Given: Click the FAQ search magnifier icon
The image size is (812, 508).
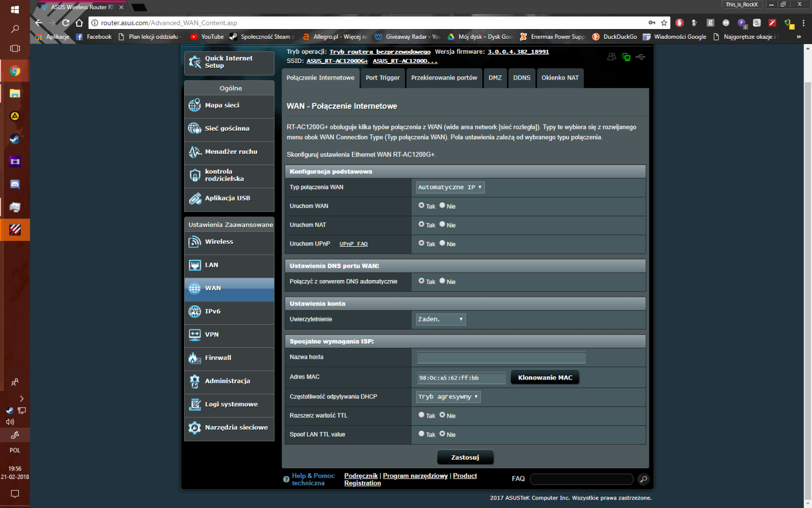Looking at the screenshot, I should (x=643, y=479).
